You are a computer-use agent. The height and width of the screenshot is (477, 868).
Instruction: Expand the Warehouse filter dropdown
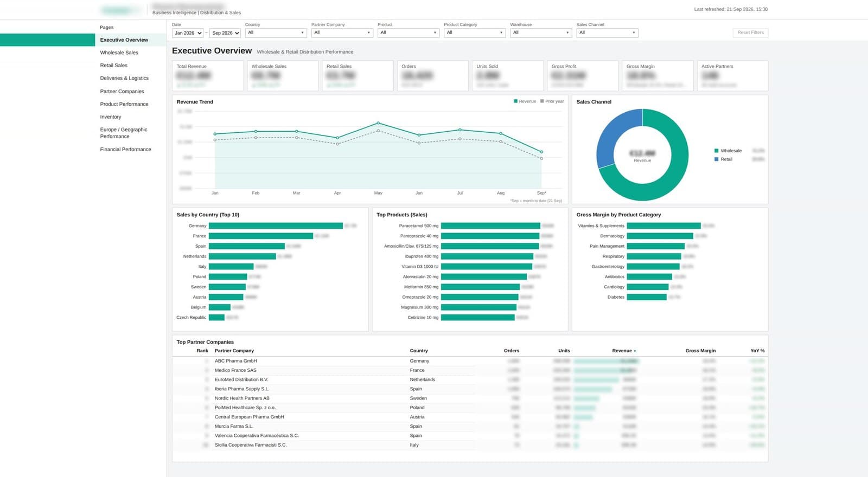pos(541,33)
